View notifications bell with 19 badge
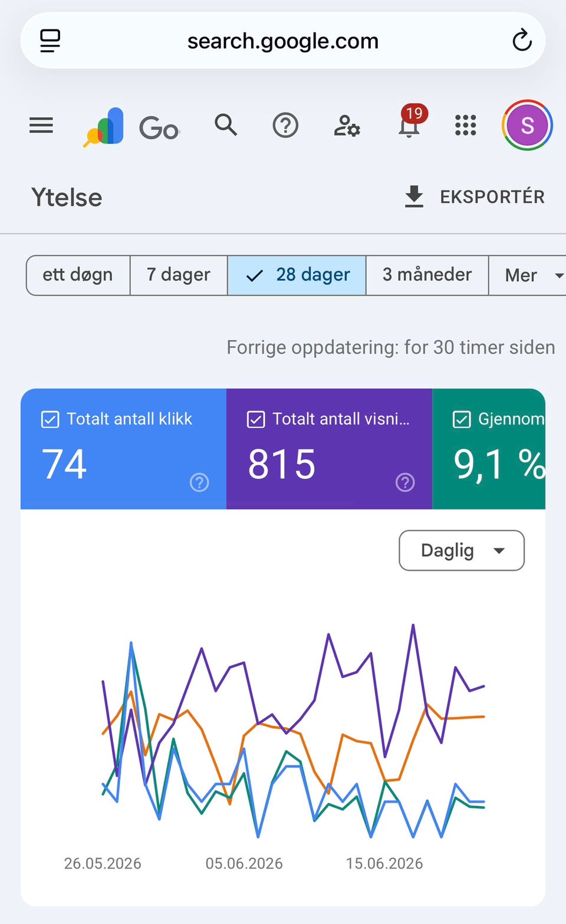The image size is (566, 924). point(410,123)
